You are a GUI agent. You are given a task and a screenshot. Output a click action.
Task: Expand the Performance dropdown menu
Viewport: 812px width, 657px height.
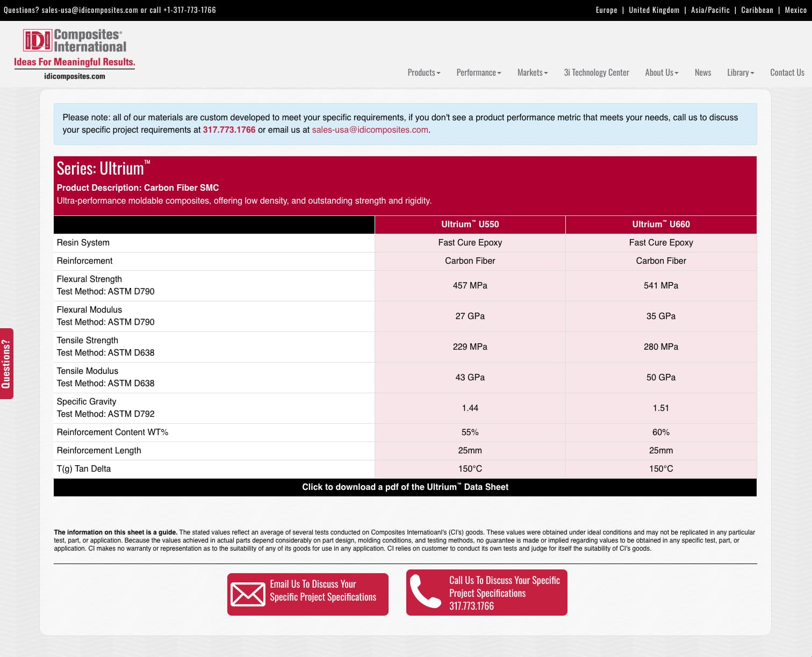click(x=479, y=73)
